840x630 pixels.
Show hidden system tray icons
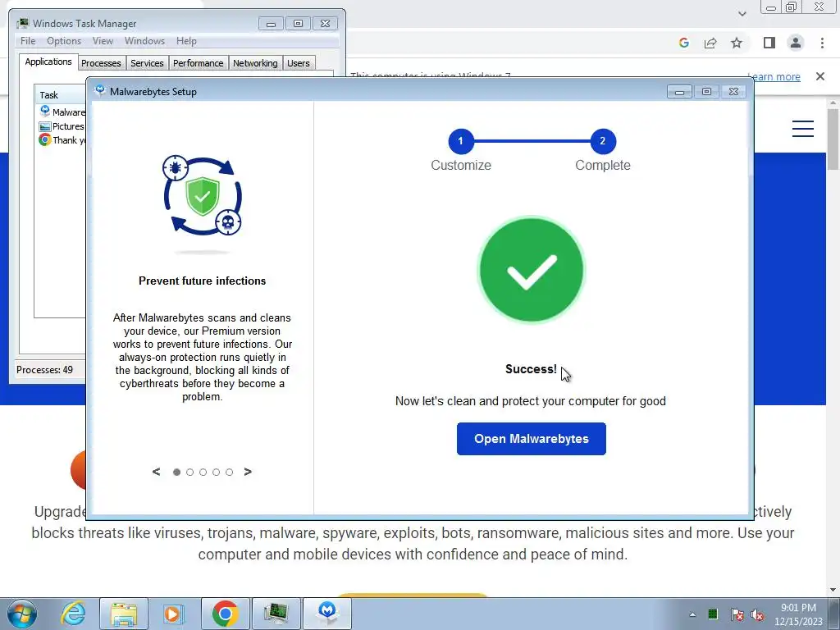point(692,614)
